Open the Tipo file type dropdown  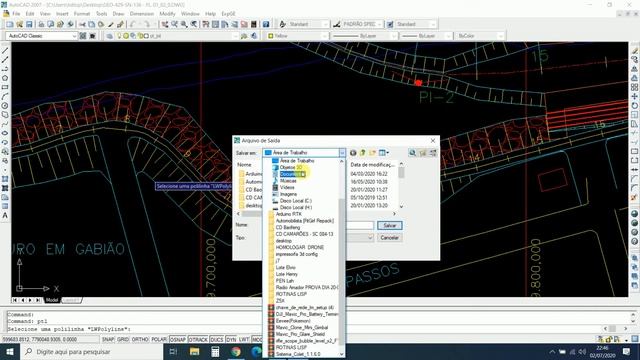(x=370, y=238)
